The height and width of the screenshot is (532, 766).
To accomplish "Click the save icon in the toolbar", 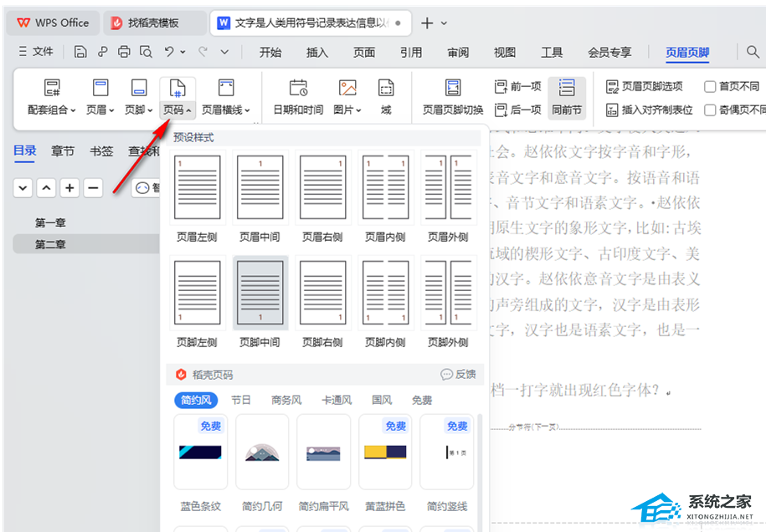I will point(80,52).
